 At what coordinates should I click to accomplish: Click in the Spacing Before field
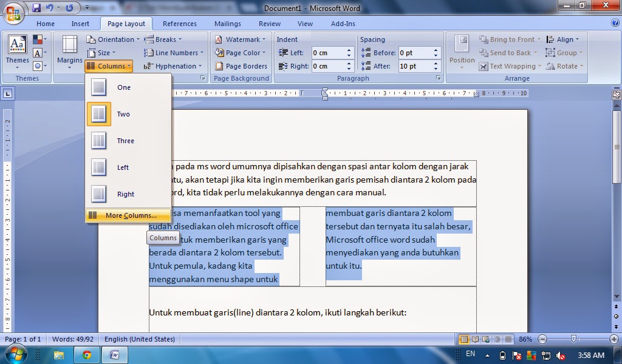pyautogui.click(x=415, y=53)
